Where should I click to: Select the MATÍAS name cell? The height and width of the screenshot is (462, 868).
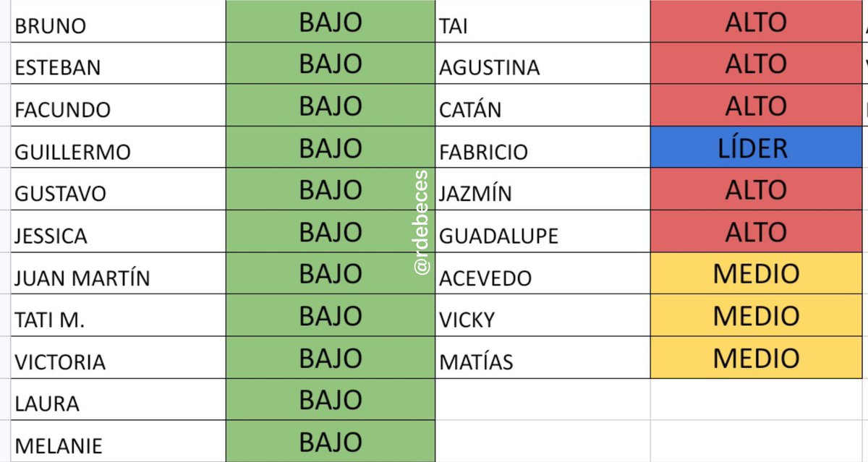[542, 357]
